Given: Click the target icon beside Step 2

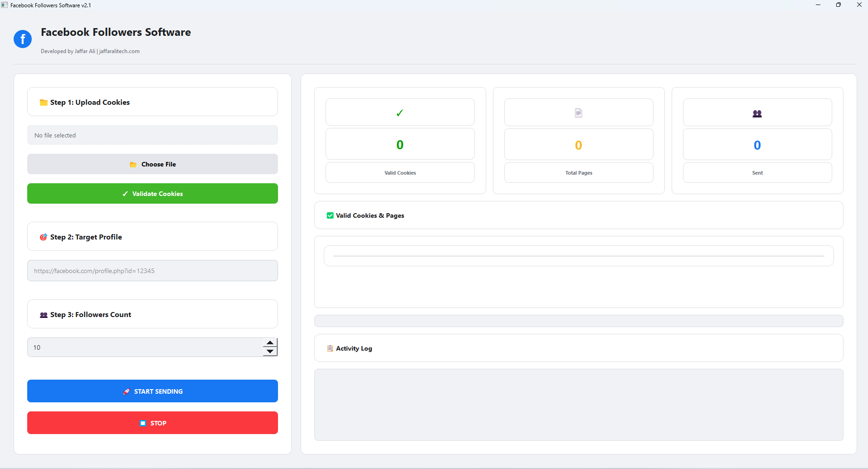Looking at the screenshot, I should tap(44, 237).
